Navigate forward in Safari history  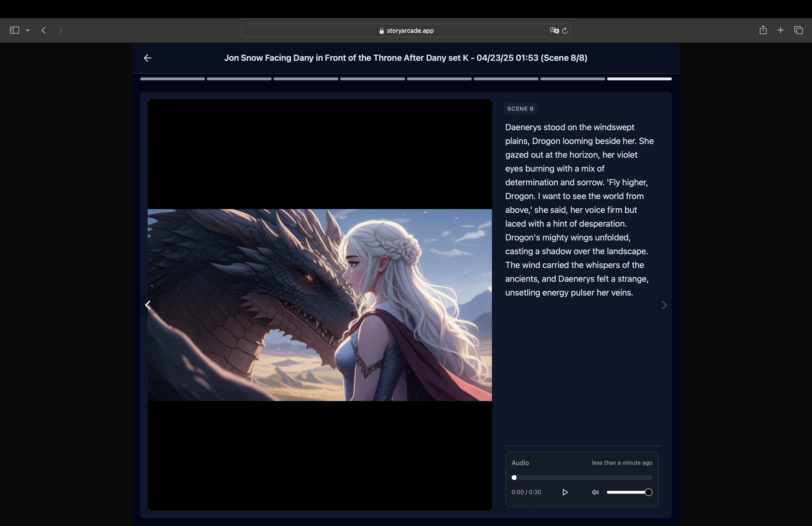(60, 30)
